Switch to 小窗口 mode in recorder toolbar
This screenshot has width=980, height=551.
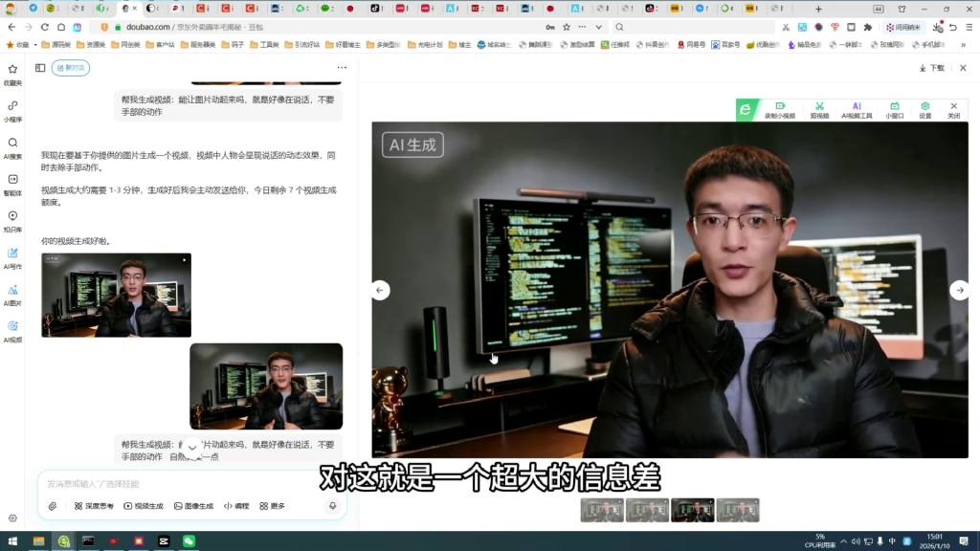click(894, 111)
